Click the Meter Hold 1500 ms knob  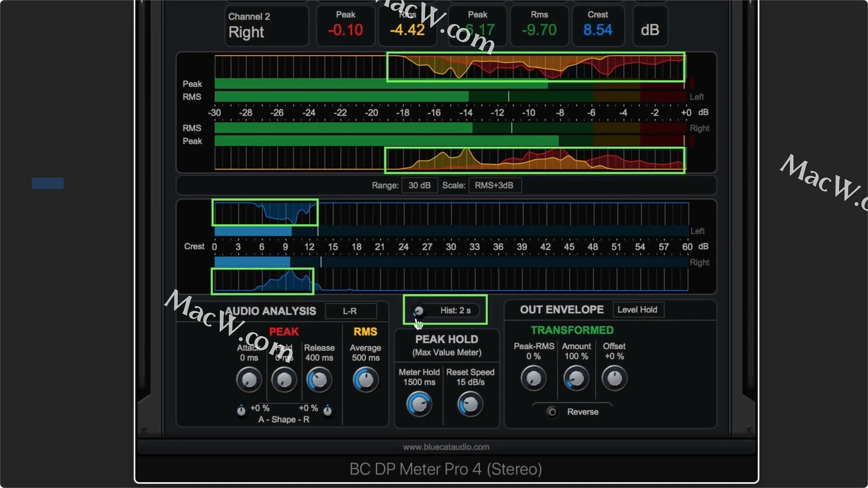tap(419, 404)
